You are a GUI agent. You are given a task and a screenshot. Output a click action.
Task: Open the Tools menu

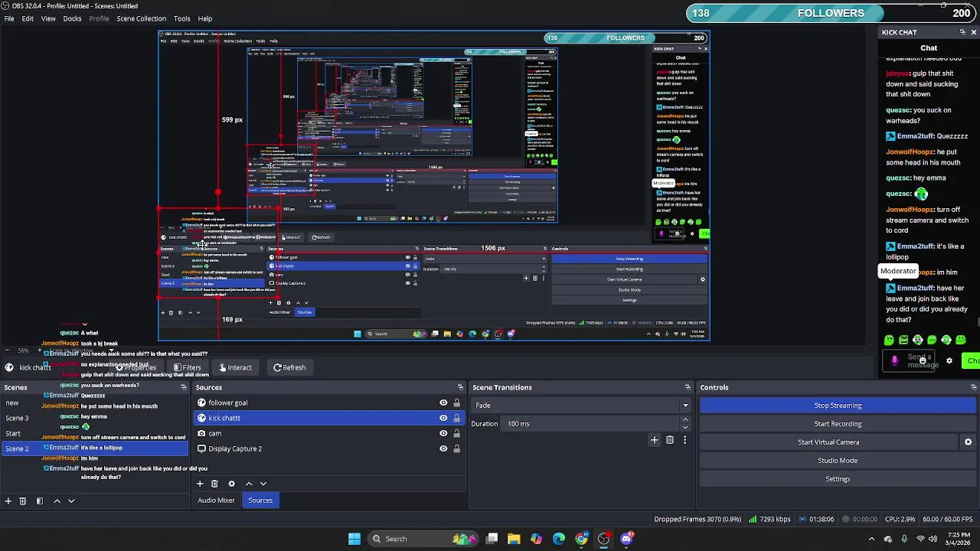coord(181,18)
